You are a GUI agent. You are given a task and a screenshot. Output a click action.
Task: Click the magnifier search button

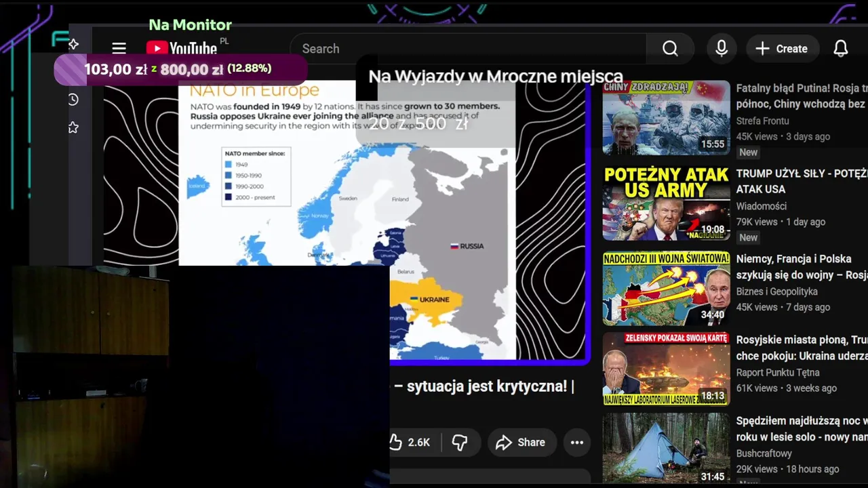click(670, 49)
